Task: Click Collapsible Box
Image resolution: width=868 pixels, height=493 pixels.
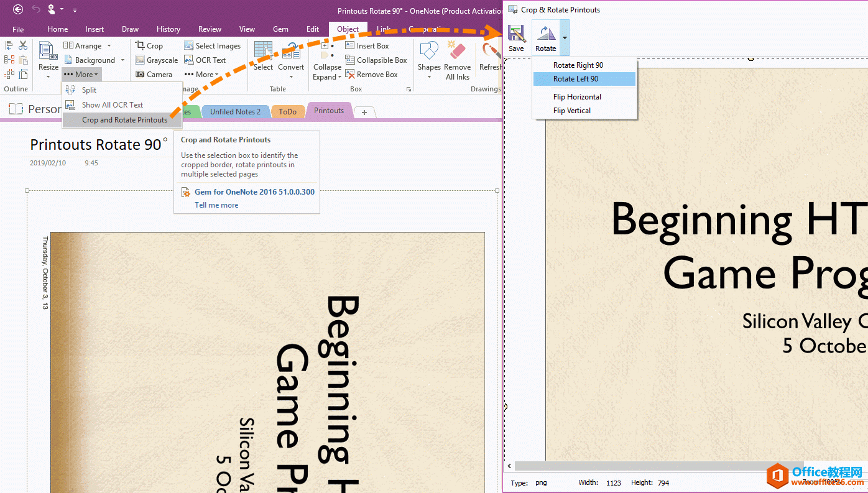Action: pos(376,60)
